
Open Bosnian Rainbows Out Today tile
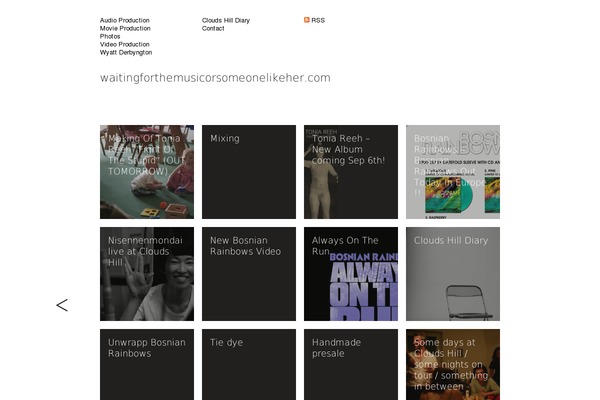click(x=453, y=172)
